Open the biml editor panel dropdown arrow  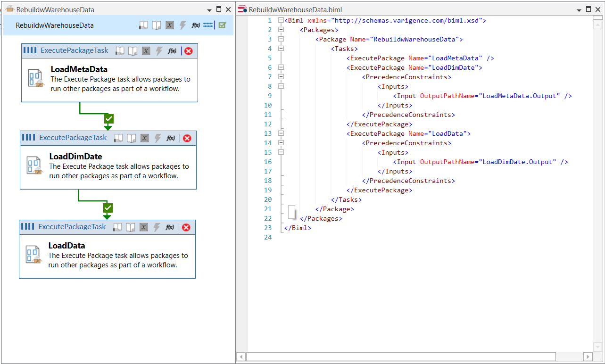point(579,9)
